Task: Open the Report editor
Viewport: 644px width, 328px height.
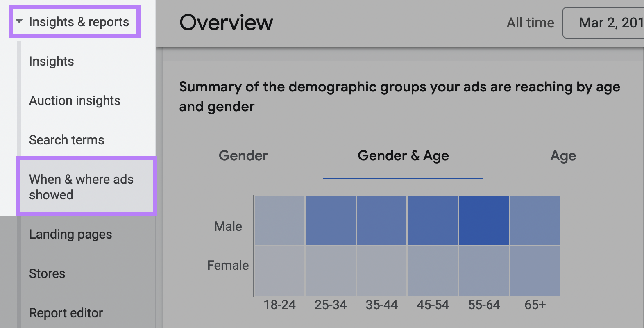Action: 66,313
